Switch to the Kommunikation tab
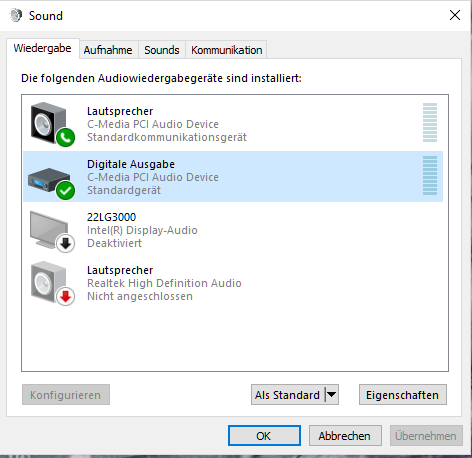 click(226, 50)
